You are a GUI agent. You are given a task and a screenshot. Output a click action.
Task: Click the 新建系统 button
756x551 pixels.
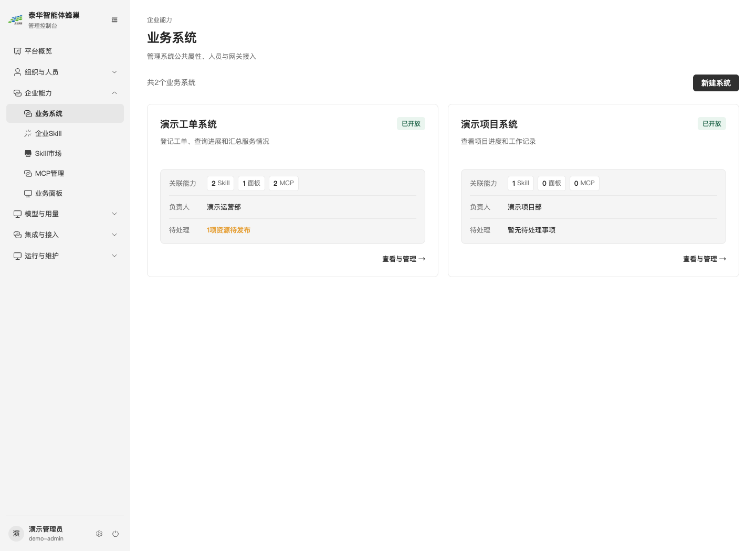coord(716,83)
